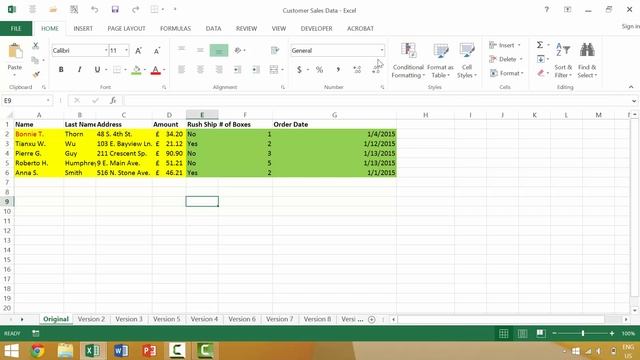Toggle center text alignment

[200, 70]
